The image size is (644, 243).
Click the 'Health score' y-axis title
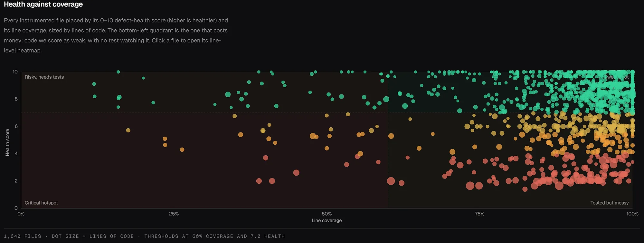point(7,142)
